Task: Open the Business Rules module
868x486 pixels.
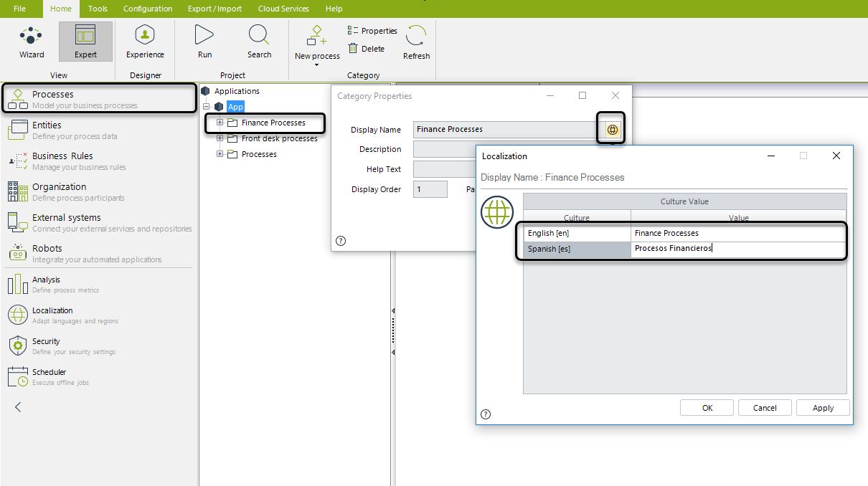Action: pos(98,161)
